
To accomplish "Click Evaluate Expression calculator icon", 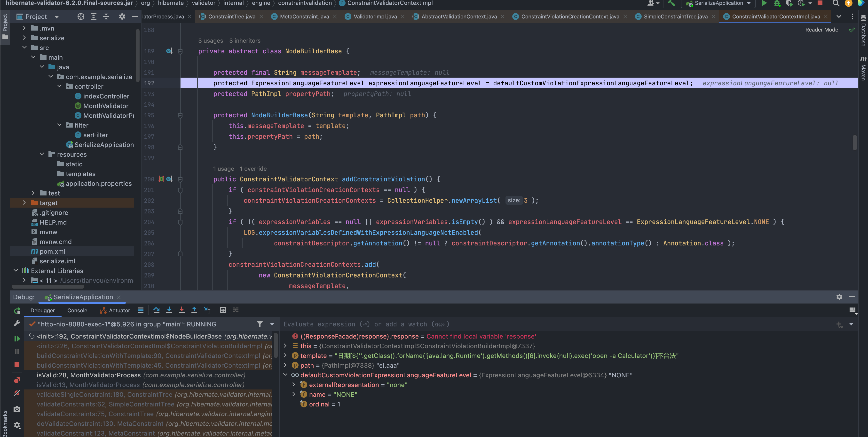I will (x=223, y=310).
